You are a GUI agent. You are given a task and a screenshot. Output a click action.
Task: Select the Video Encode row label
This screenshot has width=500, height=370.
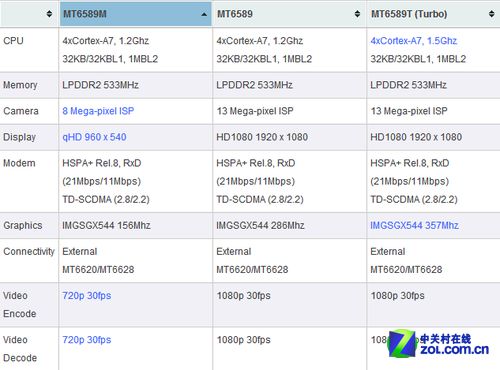click(x=20, y=305)
